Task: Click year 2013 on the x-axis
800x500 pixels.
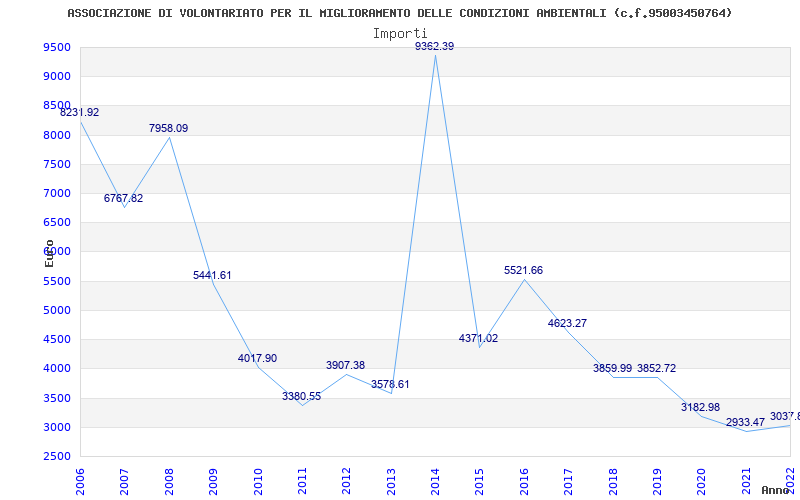Action: click(x=391, y=481)
